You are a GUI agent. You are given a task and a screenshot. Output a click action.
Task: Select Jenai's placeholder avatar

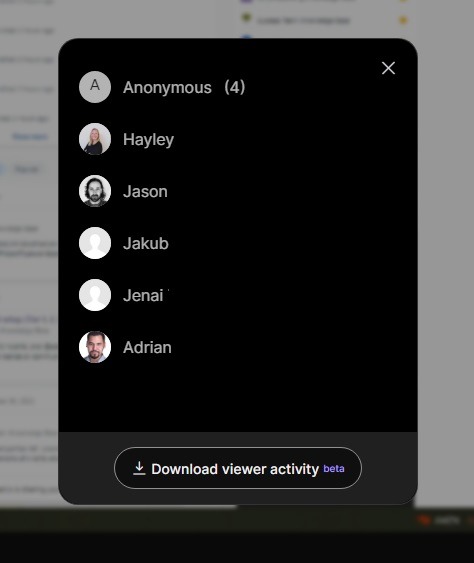(95, 295)
